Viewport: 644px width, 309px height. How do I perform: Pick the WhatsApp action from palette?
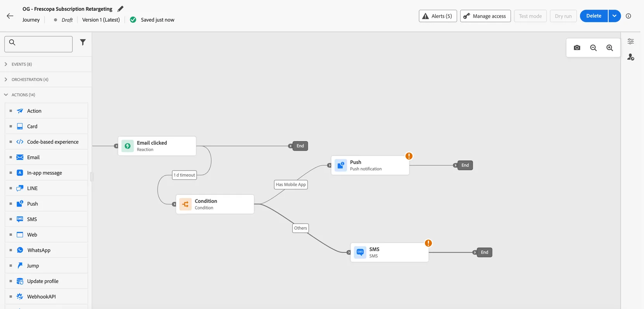pos(47,250)
